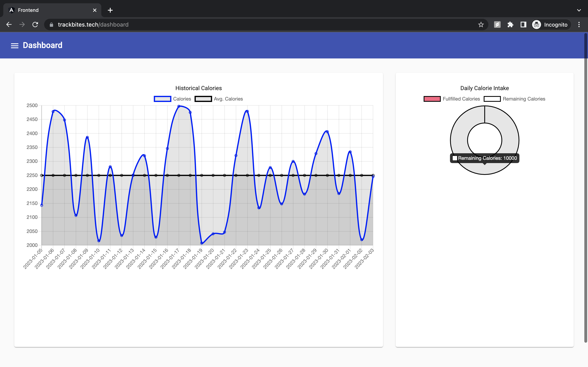588x367 pixels.
Task: Reload the dashboard page
Action: click(35, 25)
